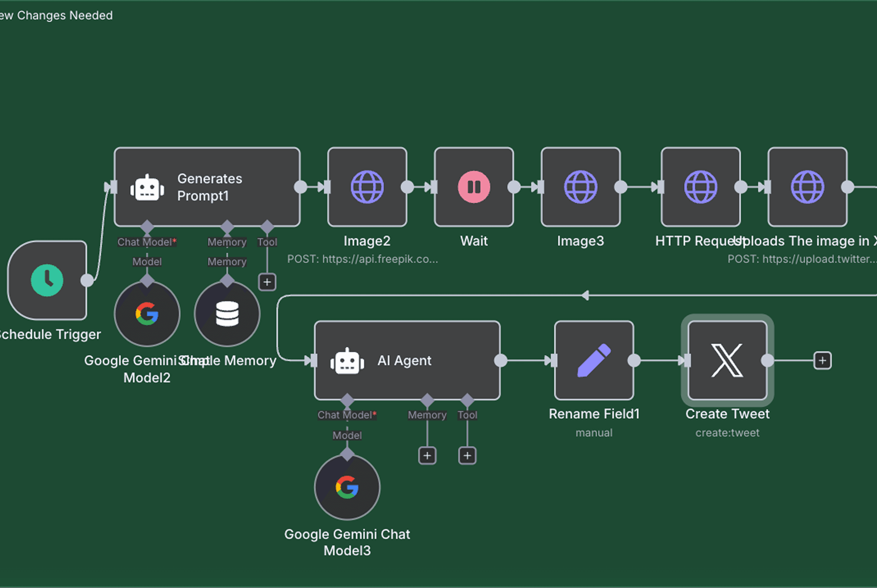This screenshot has height=588, width=877.
Task: Add node after Create Tweet
Action: [822, 360]
